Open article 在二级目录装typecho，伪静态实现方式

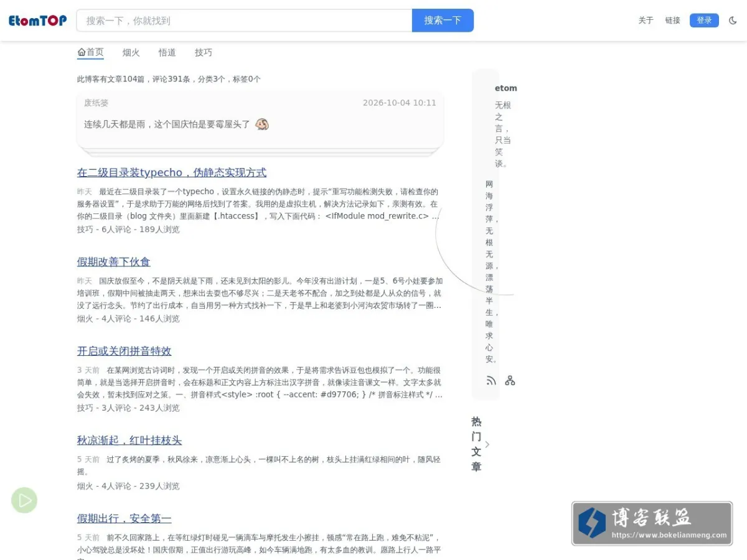tap(172, 172)
